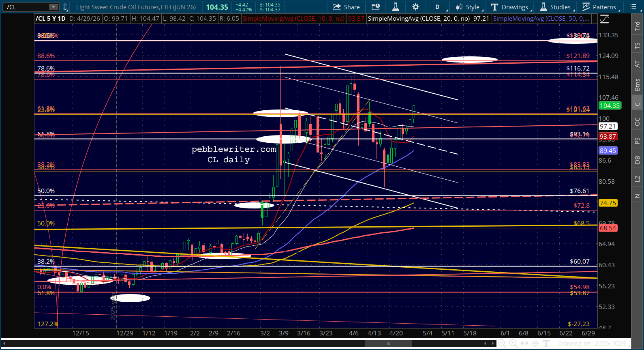Click the 12/15 date on the time axis
This screenshot has height=350, width=644.
click(81, 333)
